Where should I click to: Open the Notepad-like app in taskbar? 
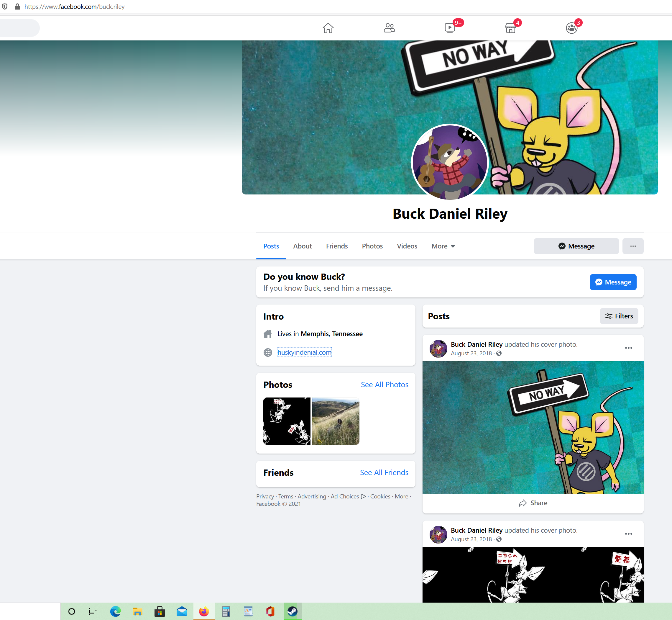[x=248, y=611]
